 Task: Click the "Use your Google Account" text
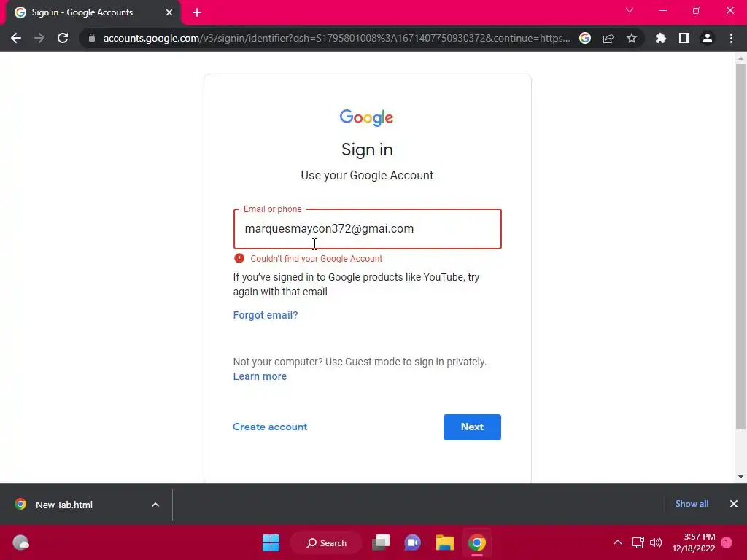tap(367, 175)
